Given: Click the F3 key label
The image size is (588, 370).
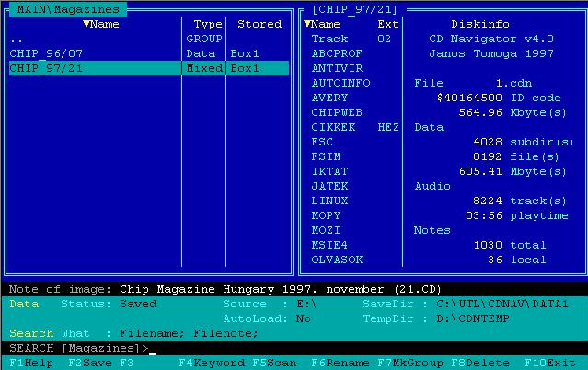Looking at the screenshot, I should pos(127,363).
